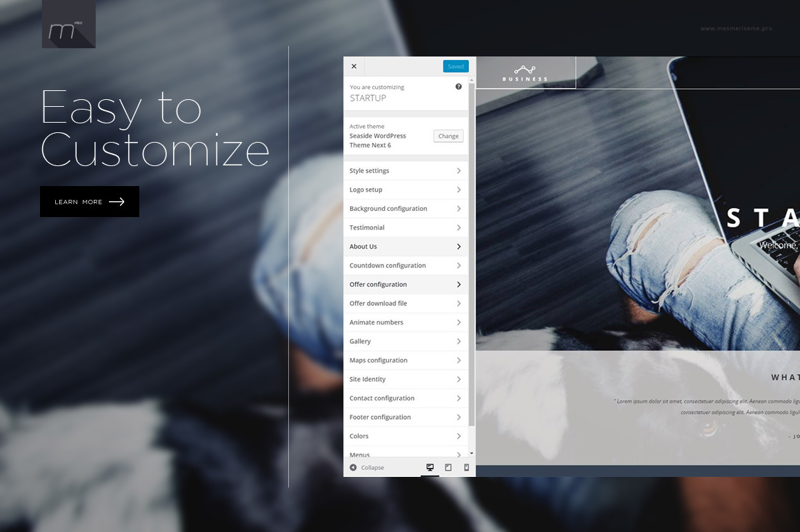Close the customizer with the X icon
This screenshot has height=532, width=800.
point(354,66)
